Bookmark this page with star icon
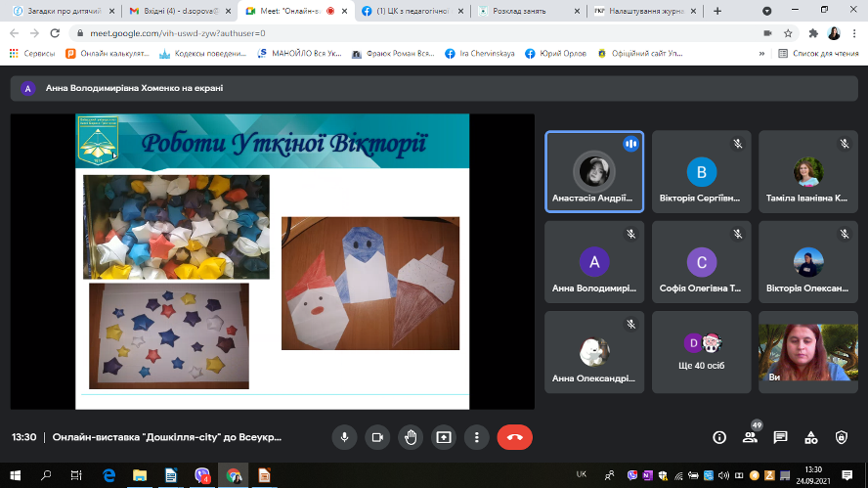The height and width of the screenshot is (488, 868). [x=788, y=33]
